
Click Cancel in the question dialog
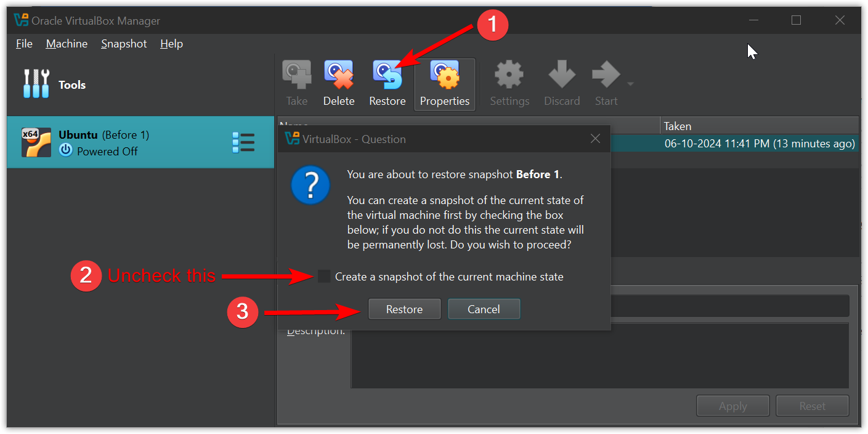[484, 309]
